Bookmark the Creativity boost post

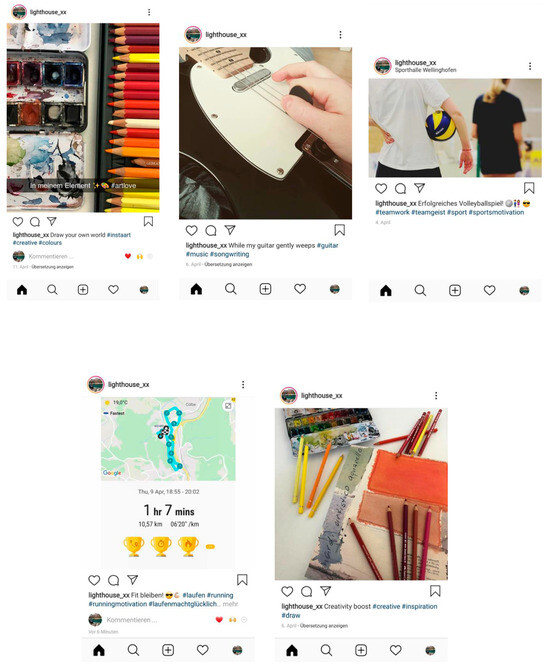pyautogui.click(x=435, y=591)
